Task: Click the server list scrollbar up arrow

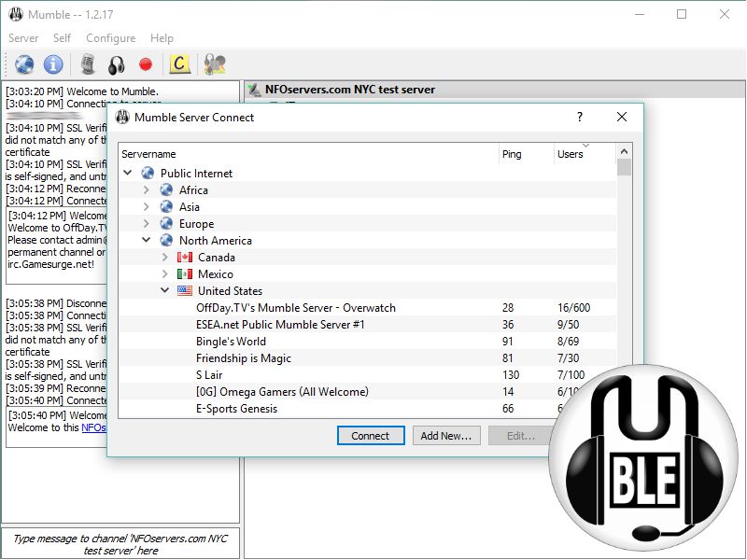Action: [x=624, y=152]
